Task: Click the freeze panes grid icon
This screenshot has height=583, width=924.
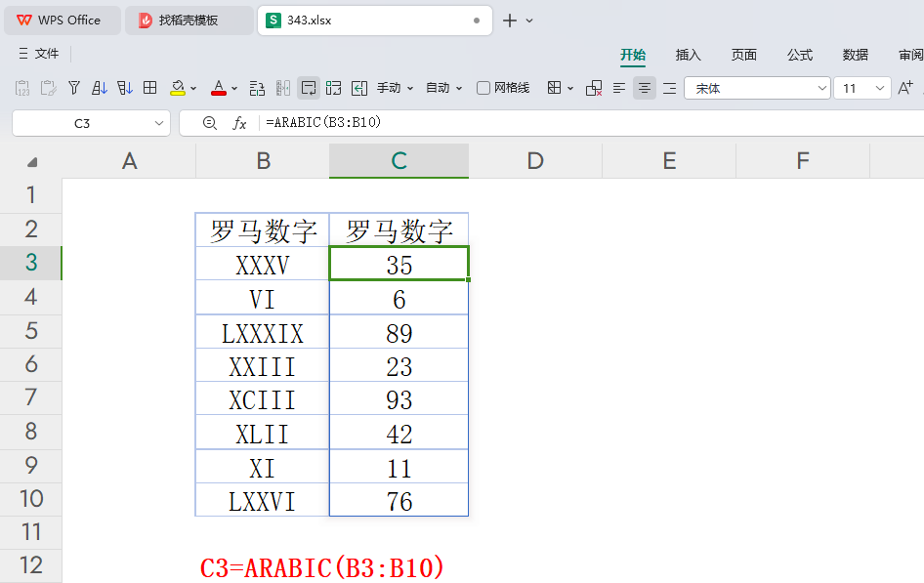Action: [554, 88]
